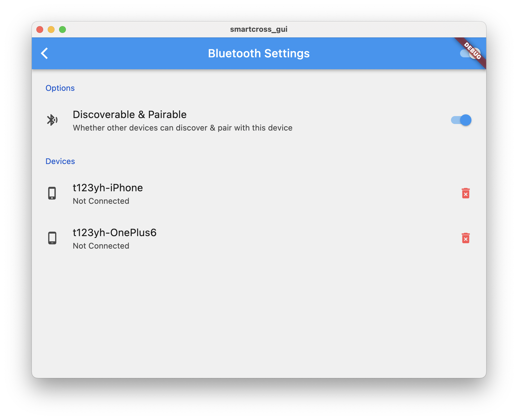The height and width of the screenshot is (420, 518).
Task: Click the 'Whether other devices can discover' description
Action: pos(183,128)
